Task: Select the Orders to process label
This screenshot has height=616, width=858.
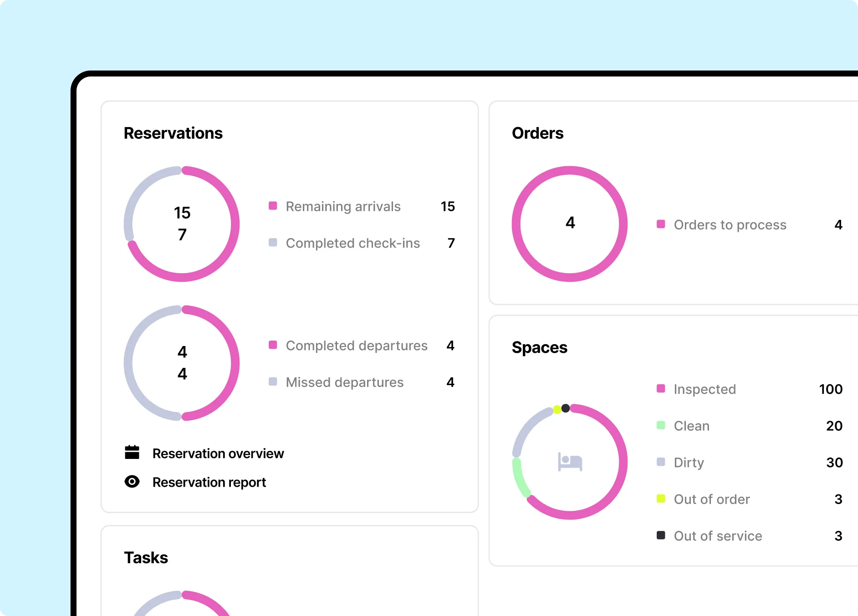Action: [x=730, y=225]
